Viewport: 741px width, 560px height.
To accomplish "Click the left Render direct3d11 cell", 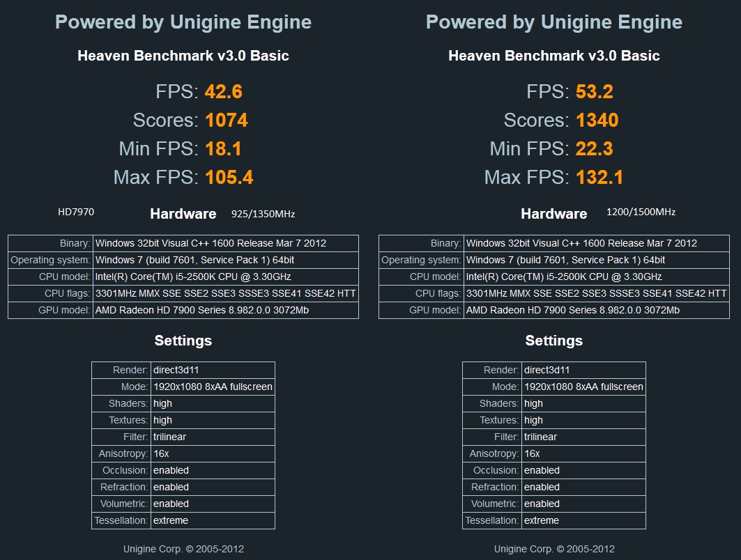I will coord(213,370).
